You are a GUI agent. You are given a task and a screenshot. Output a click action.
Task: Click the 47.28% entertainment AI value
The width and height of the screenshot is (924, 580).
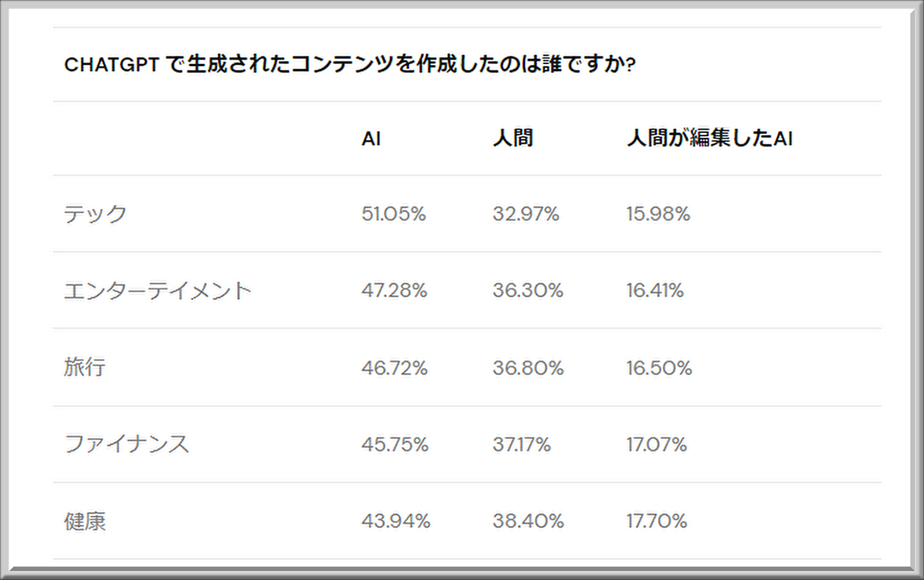click(x=394, y=290)
